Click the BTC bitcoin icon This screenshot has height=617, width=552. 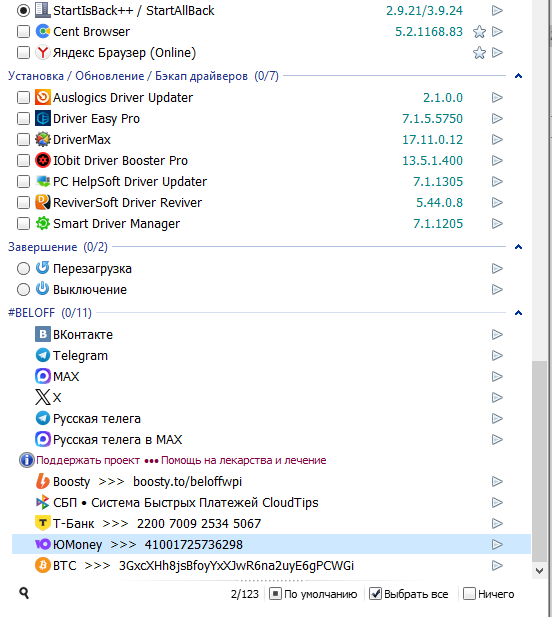pyautogui.click(x=42, y=565)
